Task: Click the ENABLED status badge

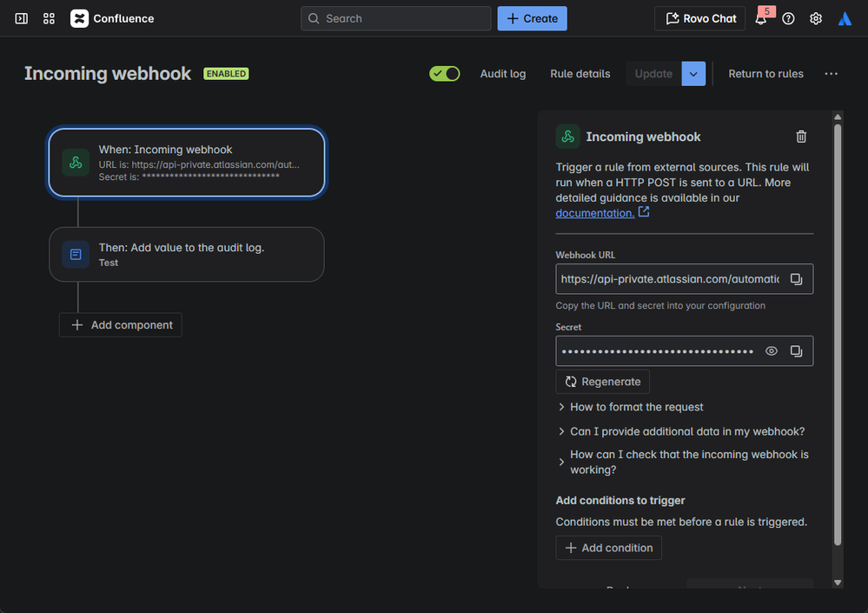Action: click(x=226, y=74)
